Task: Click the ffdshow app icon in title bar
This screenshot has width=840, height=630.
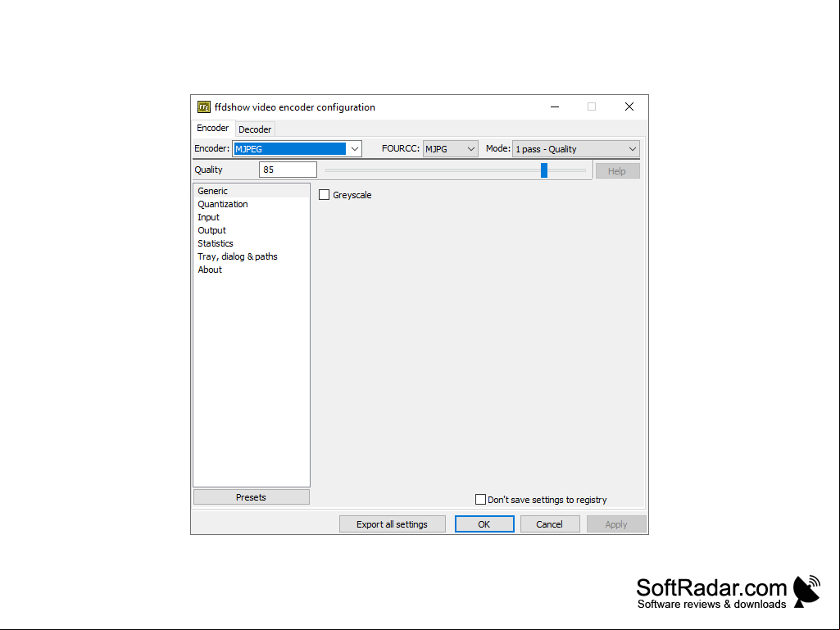Action: click(x=203, y=107)
